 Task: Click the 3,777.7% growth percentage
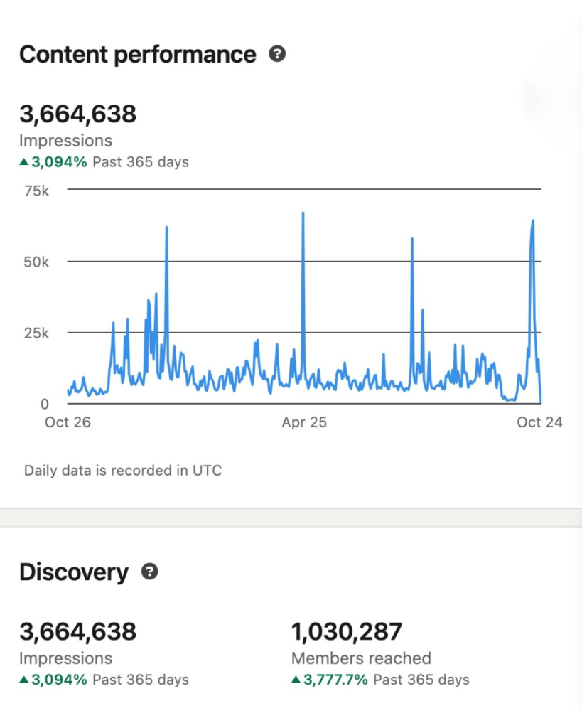(335, 680)
